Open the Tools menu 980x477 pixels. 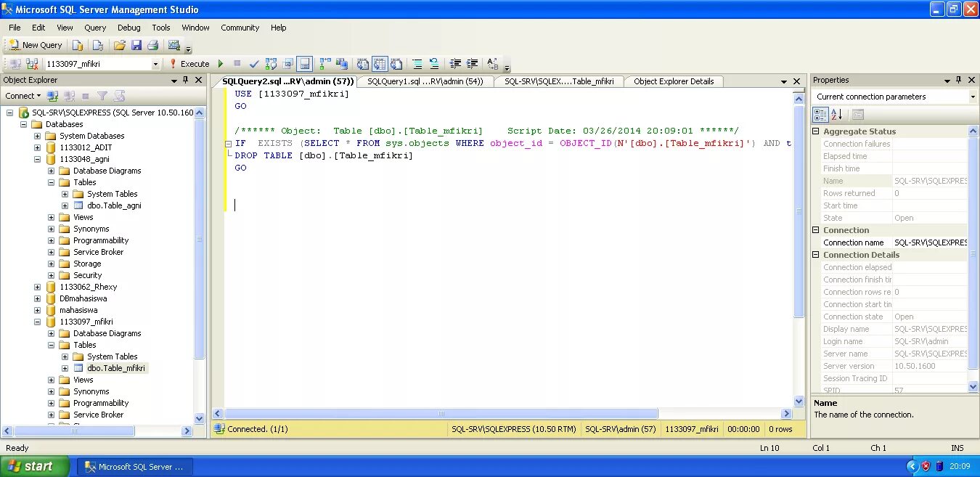(161, 28)
